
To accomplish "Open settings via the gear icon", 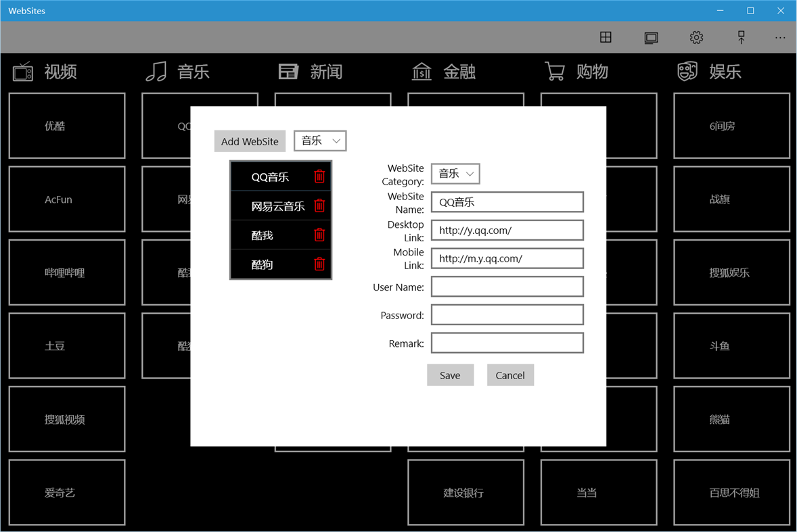I will point(696,37).
